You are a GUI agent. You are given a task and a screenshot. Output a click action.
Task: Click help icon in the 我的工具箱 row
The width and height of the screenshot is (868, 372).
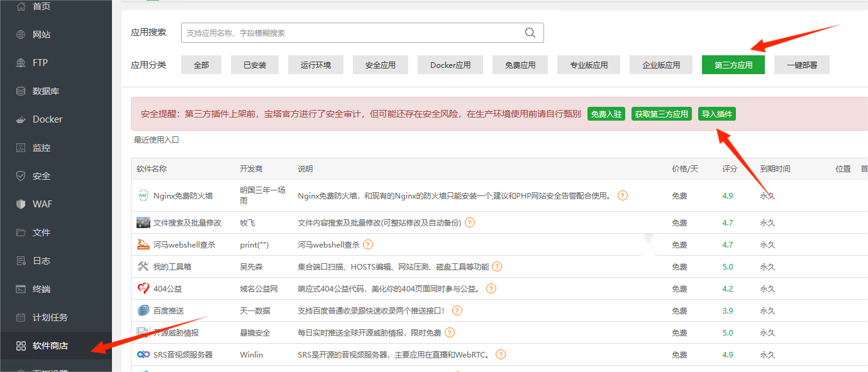497,266
